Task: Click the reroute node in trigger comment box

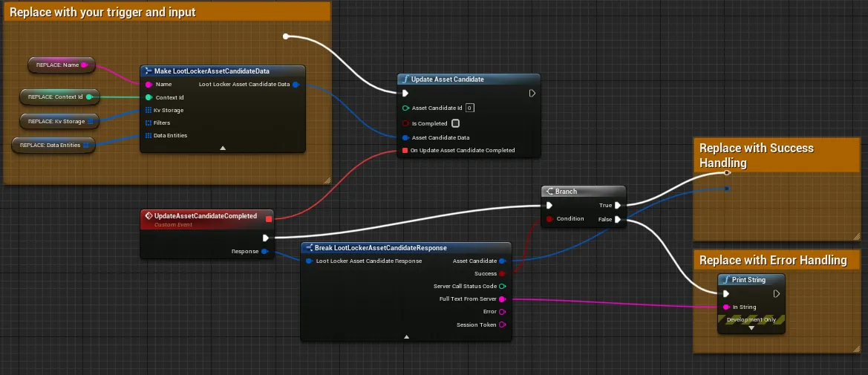Action: [x=286, y=36]
